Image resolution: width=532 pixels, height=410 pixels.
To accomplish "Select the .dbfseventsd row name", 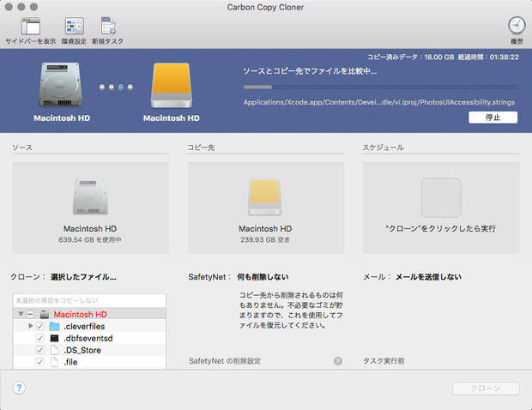I will [88, 338].
